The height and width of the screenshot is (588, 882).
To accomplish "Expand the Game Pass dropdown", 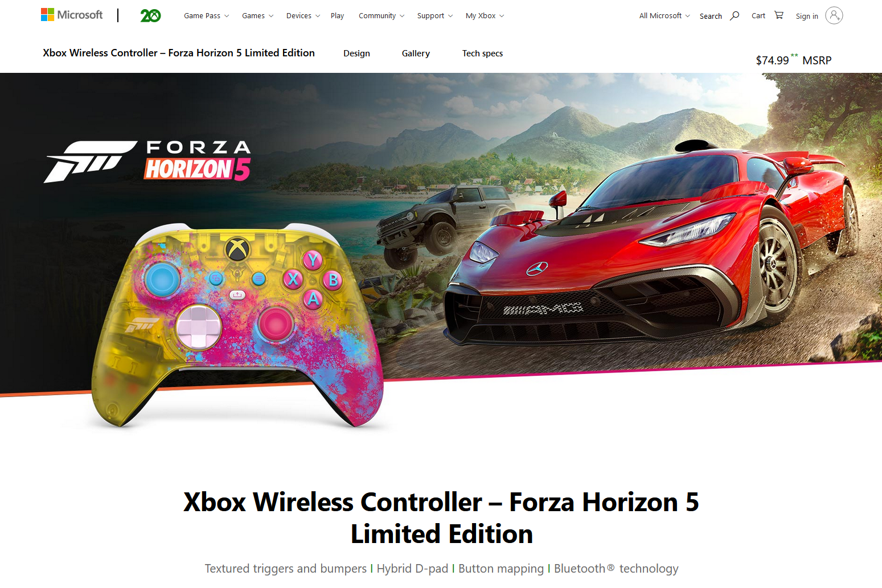I will 206,16.
